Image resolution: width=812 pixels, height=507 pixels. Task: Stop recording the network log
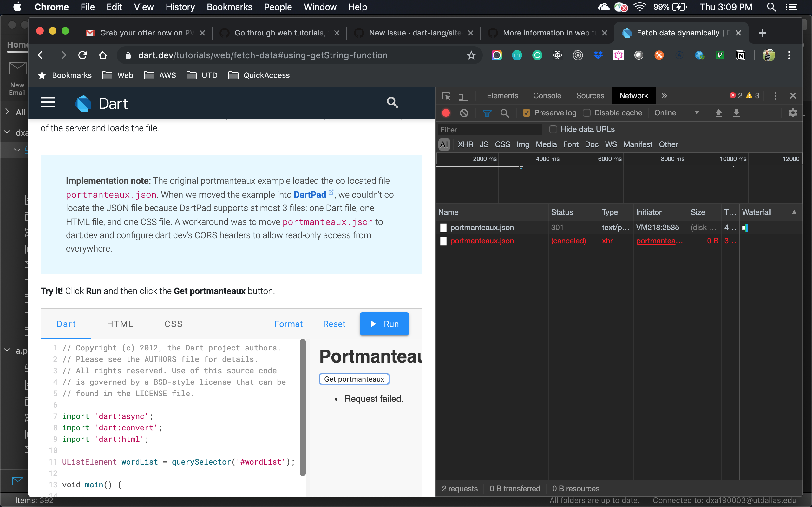pos(446,113)
